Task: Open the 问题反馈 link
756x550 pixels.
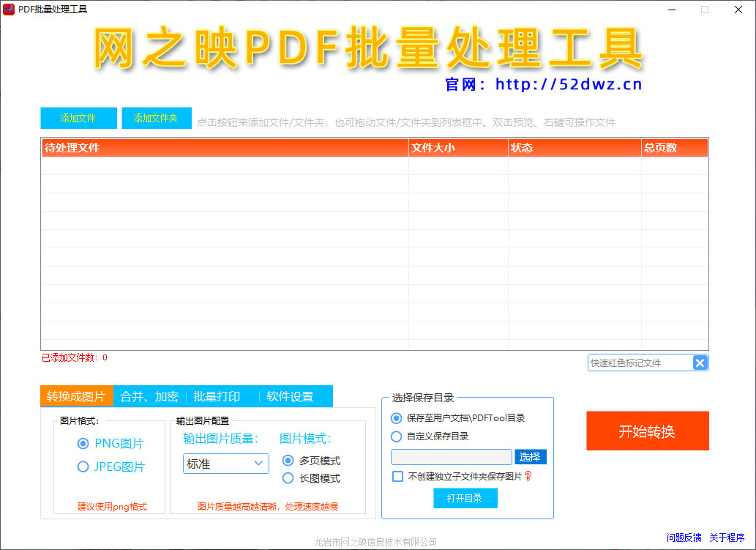Action: 684,538
